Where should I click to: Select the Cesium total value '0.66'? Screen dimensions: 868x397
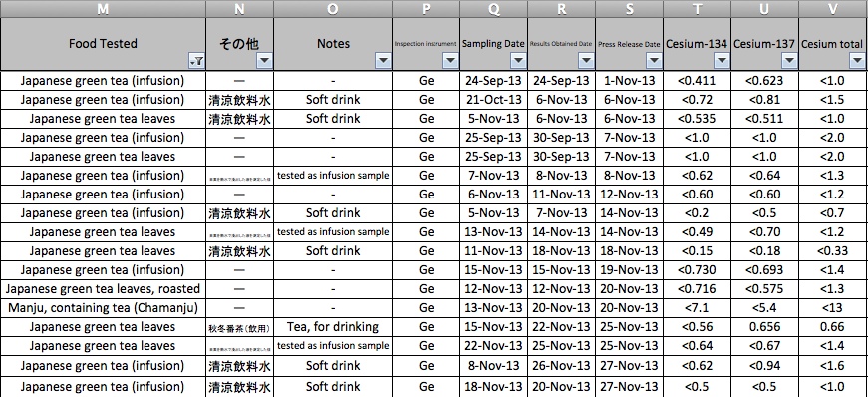833,327
